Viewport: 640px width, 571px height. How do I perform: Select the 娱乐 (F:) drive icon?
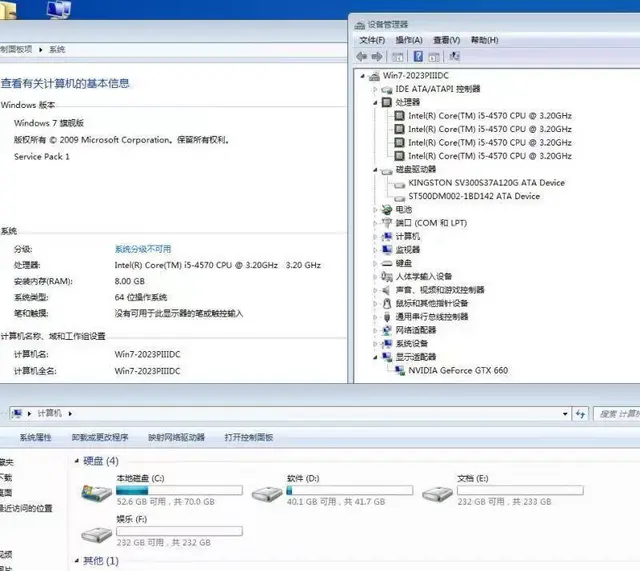[x=96, y=534]
